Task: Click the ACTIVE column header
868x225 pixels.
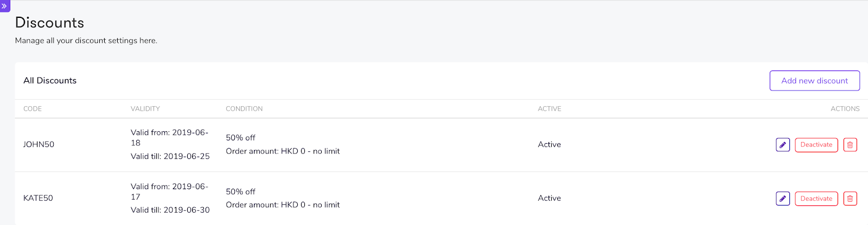Action: (x=550, y=109)
